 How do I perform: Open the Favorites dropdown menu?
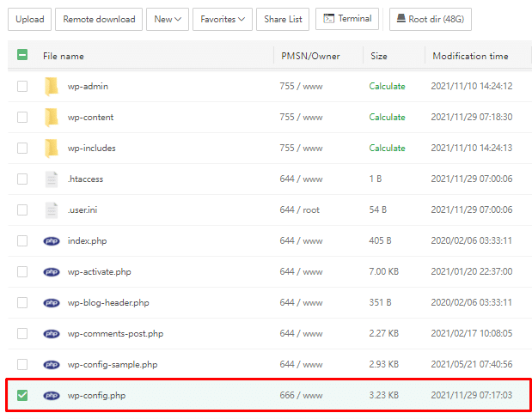(223, 20)
